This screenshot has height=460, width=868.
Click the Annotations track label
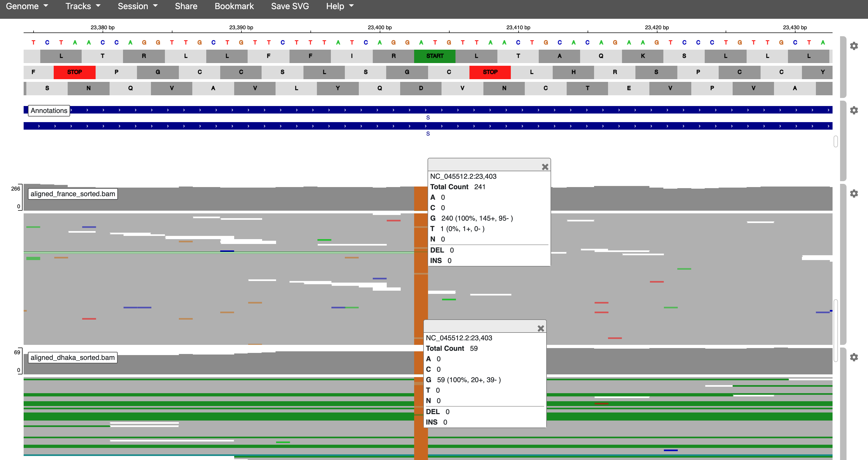[49, 111]
